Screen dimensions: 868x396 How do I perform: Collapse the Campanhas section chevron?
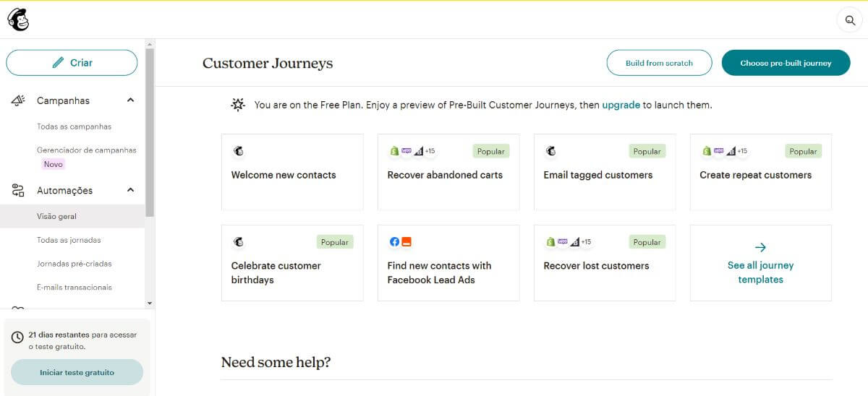[130, 100]
